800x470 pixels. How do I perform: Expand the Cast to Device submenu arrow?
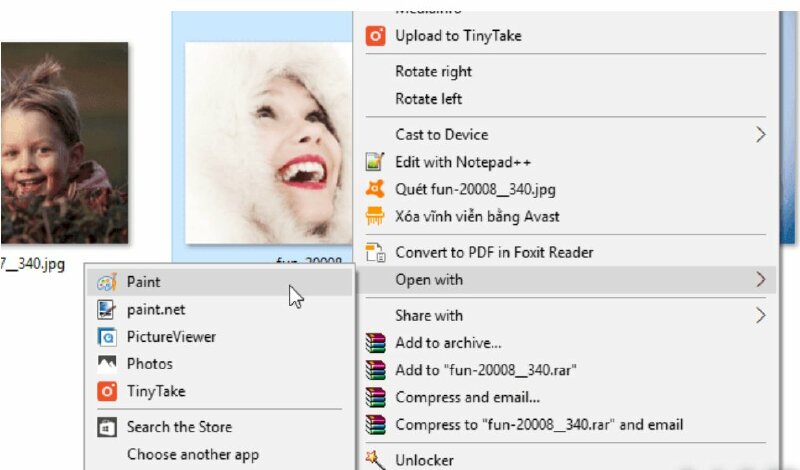tap(761, 134)
